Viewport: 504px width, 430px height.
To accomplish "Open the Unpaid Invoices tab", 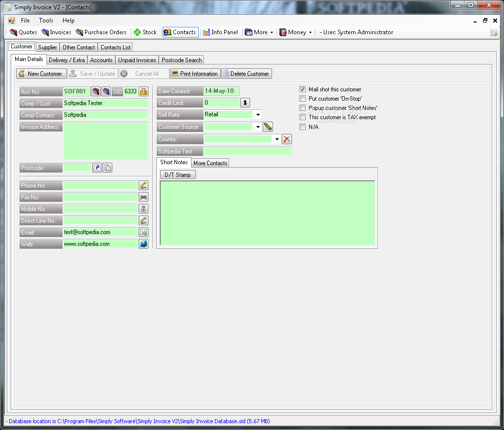I will (x=137, y=60).
